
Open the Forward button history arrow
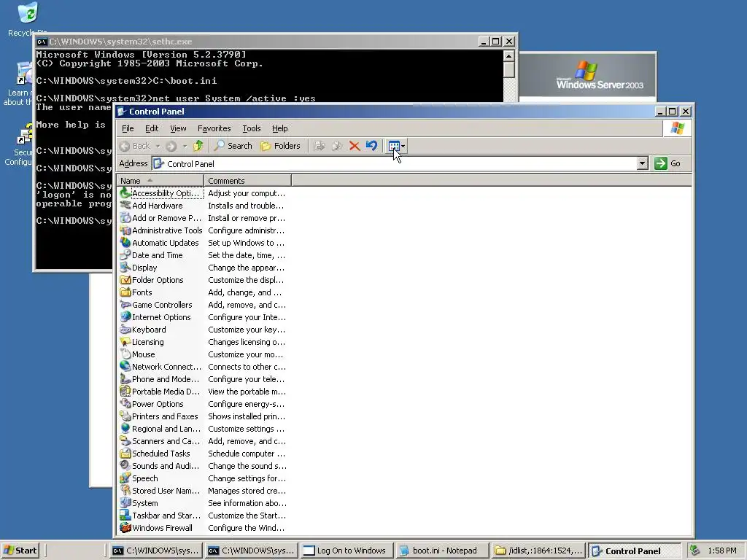[x=185, y=146]
